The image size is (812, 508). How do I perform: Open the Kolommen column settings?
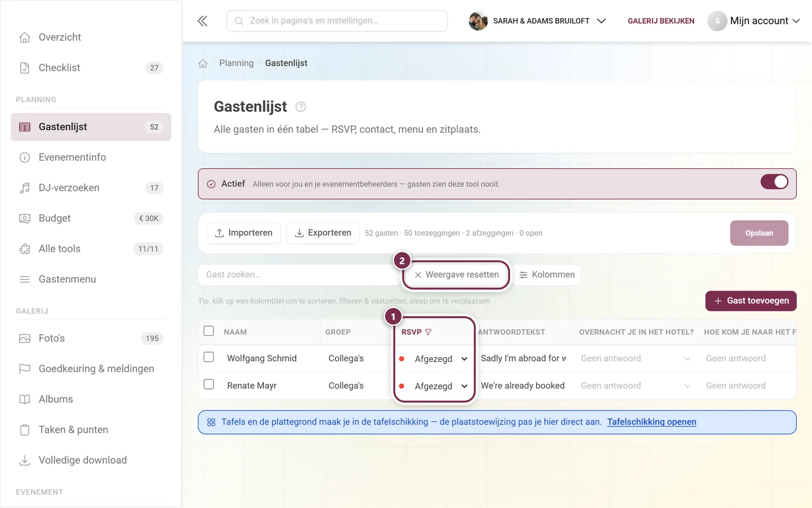(x=547, y=275)
